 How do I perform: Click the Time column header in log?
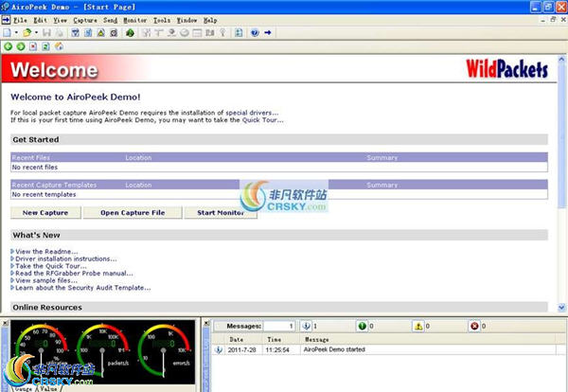[281, 340]
